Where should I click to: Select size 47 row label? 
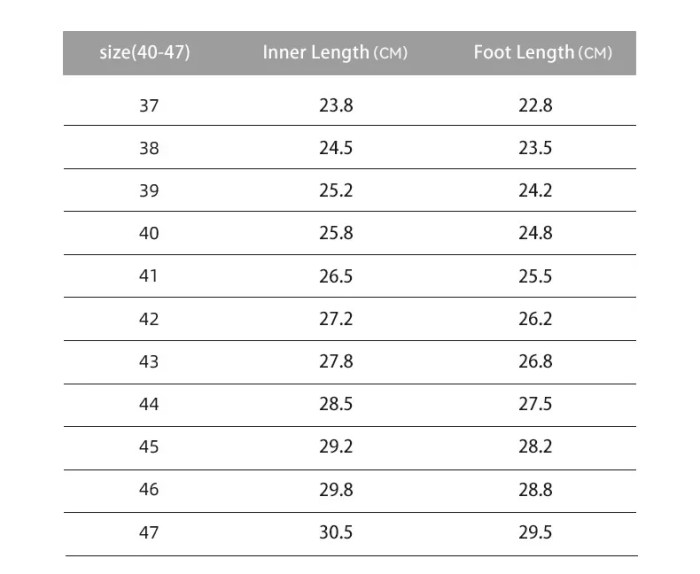click(149, 532)
